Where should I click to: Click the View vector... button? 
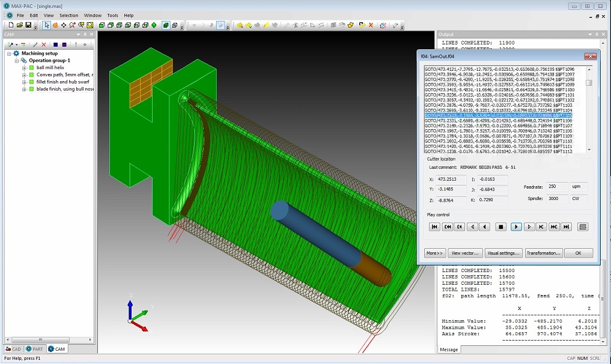tap(465, 253)
